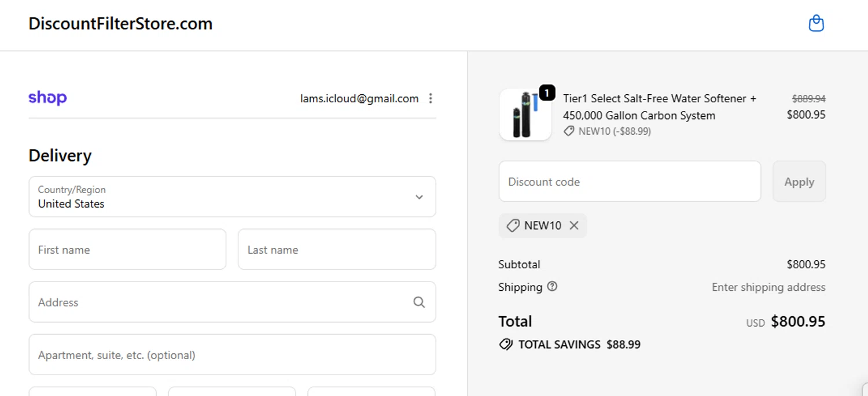The height and width of the screenshot is (396, 868).
Task: Click the DiscountFilterStore.com store title
Action: click(120, 24)
